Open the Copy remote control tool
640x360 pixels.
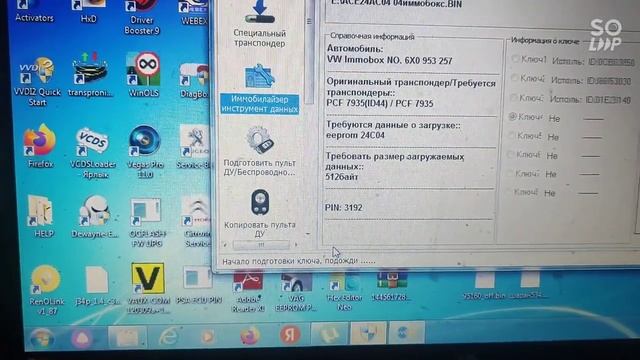260,213
